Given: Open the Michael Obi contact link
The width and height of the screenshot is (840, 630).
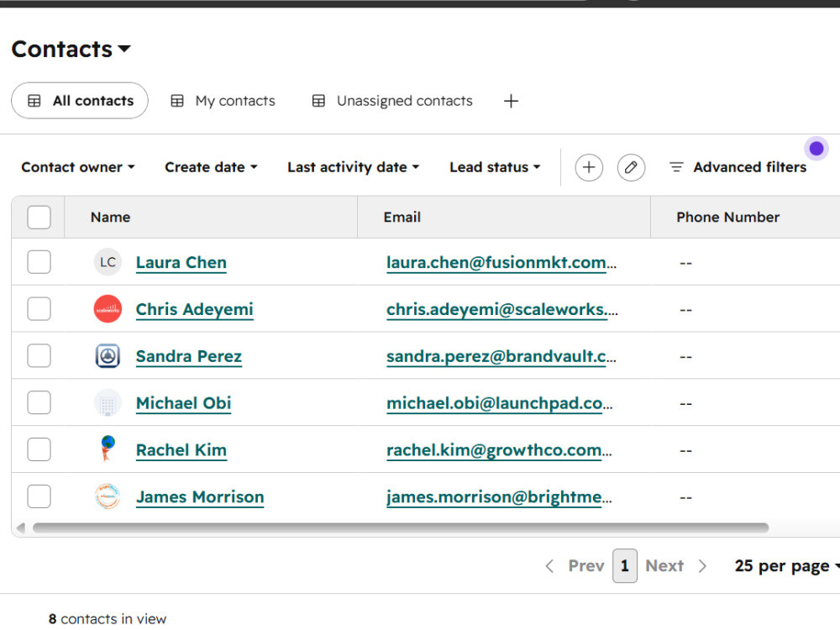Looking at the screenshot, I should point(183,403).
